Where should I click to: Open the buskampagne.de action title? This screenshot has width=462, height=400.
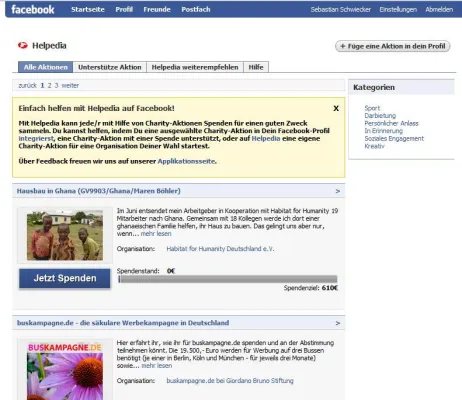123,323
